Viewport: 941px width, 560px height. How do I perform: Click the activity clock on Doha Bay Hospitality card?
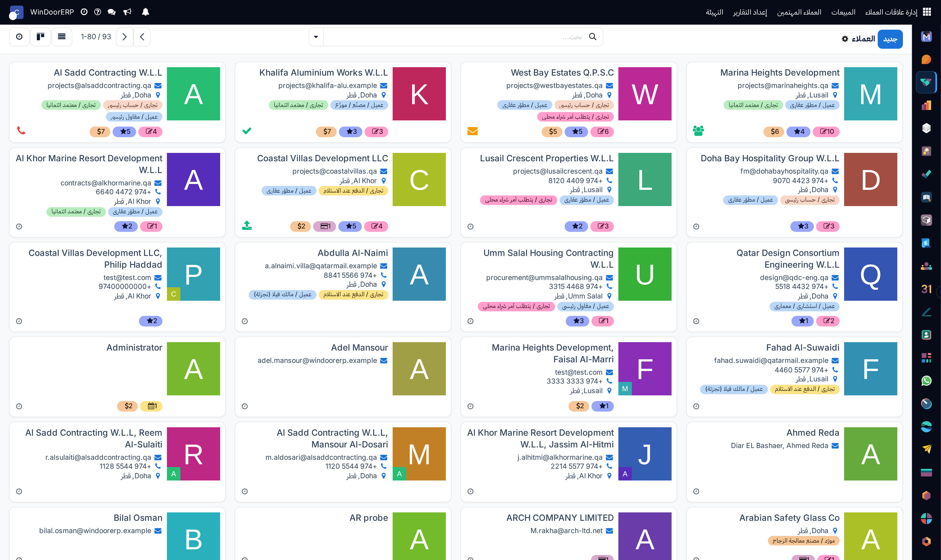click(696, 227)
